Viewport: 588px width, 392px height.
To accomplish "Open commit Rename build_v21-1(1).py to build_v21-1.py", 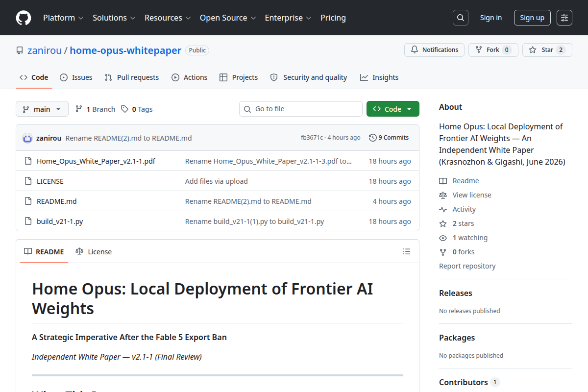I will click(x=255, y=221).
